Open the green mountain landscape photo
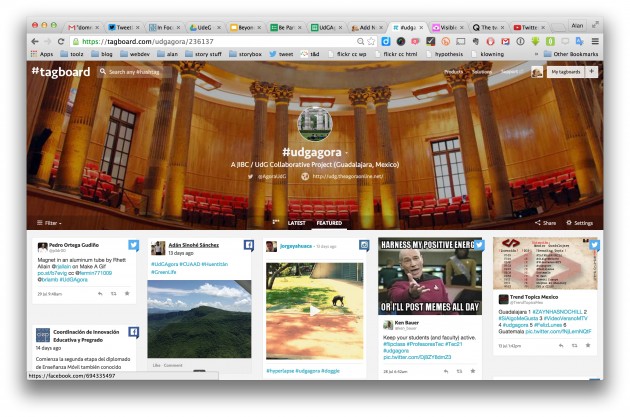Screen dimensions: 630x417 (x=199, y=319)
